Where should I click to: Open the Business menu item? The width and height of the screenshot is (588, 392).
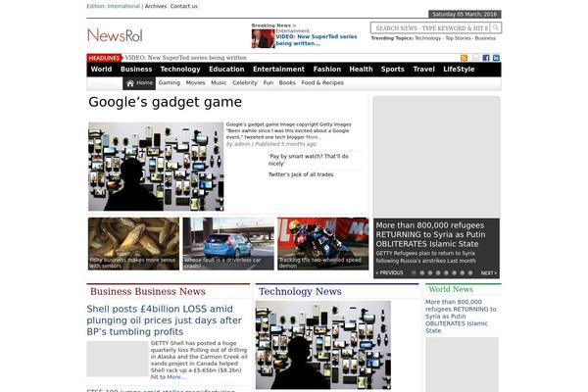tap(136, 70)
